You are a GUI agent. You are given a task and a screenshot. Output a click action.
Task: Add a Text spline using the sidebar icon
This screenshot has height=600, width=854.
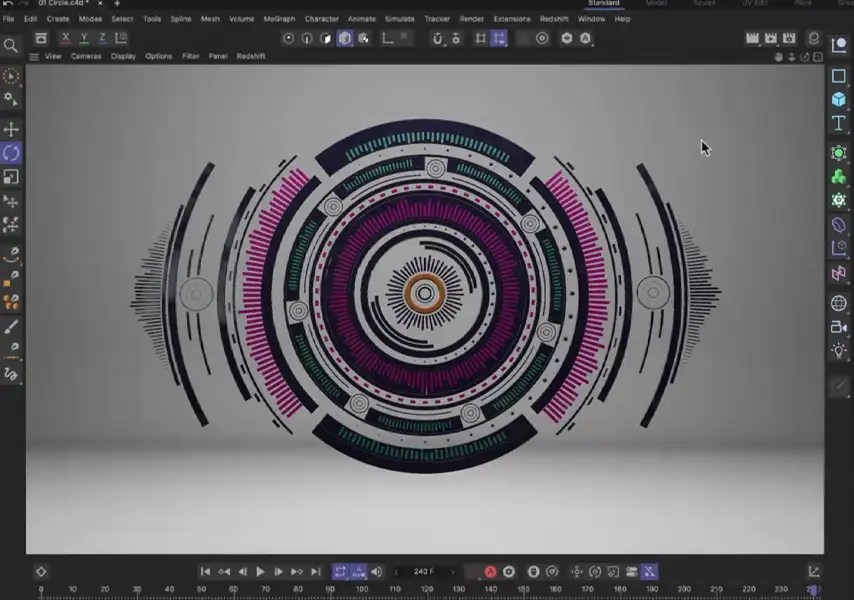point(839,123)
